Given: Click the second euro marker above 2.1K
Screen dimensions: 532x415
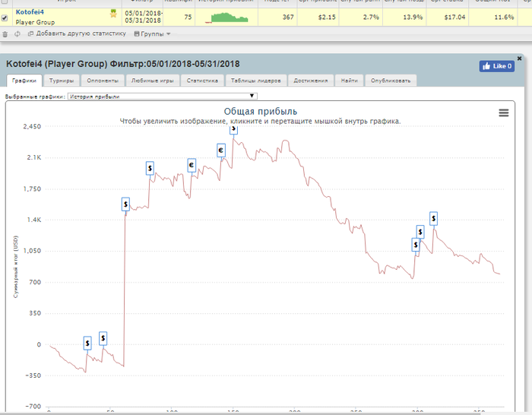Looking at the screenshot, I should pos(221,150).
